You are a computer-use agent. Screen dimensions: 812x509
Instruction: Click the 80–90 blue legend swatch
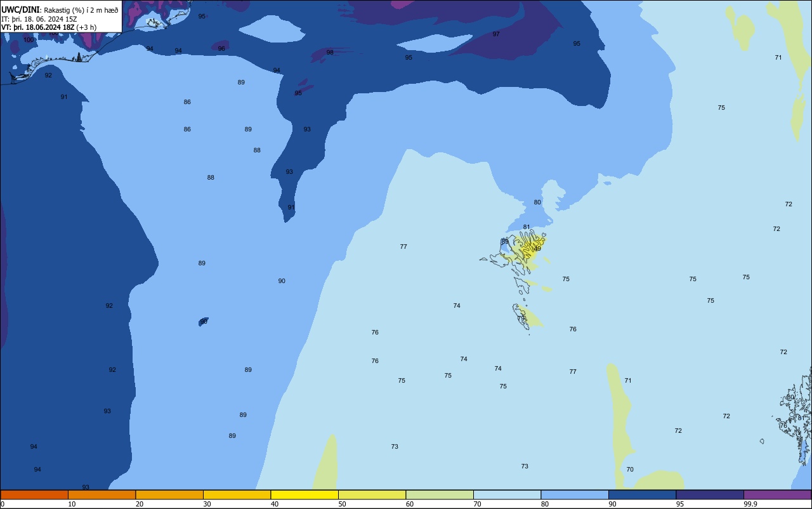(x=575, y=494)
